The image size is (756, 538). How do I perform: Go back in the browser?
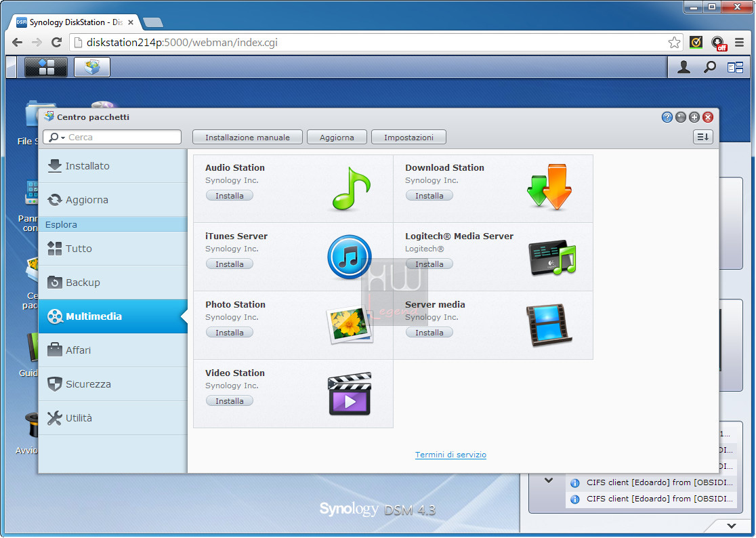click(x=18, y=43)
